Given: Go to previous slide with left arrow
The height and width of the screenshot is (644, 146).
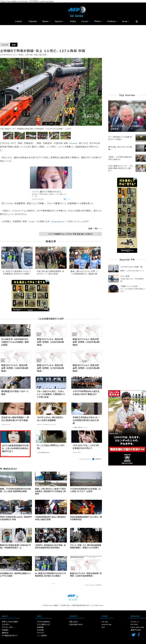Looking at the screenshot, I should 2,93.
